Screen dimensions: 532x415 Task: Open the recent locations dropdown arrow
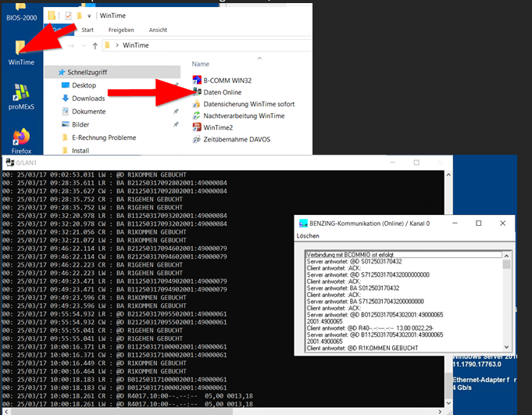coord(84,46)
